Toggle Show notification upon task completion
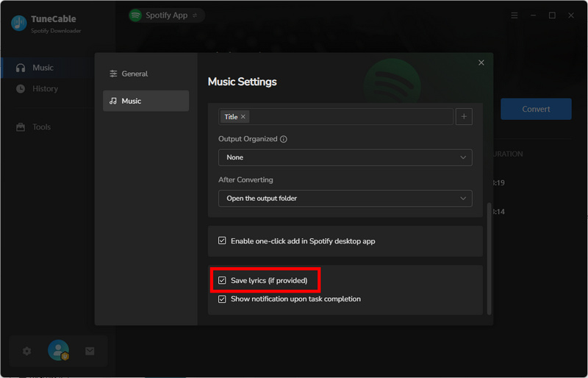The image size is (588, 378). 222,299
